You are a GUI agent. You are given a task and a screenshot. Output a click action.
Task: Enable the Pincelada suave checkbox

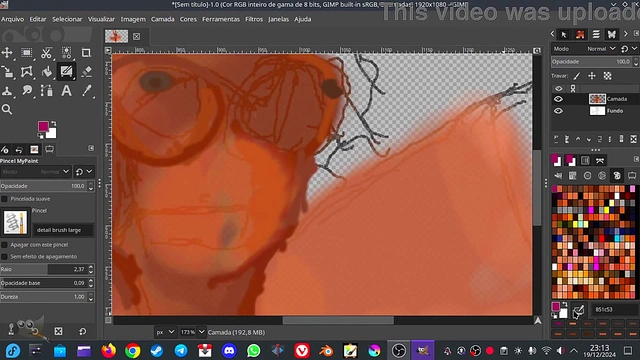pyautogui.click(x=4, y=199)
